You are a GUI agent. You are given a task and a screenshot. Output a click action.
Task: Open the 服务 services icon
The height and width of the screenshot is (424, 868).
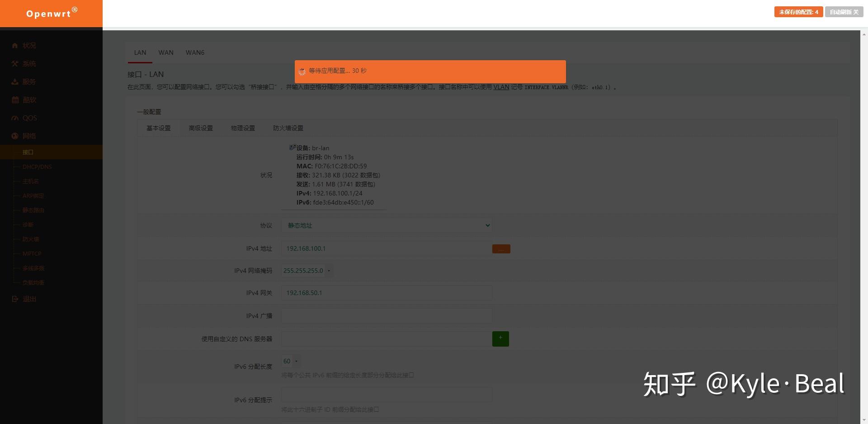pyautogui.click(x=14, y=81)
